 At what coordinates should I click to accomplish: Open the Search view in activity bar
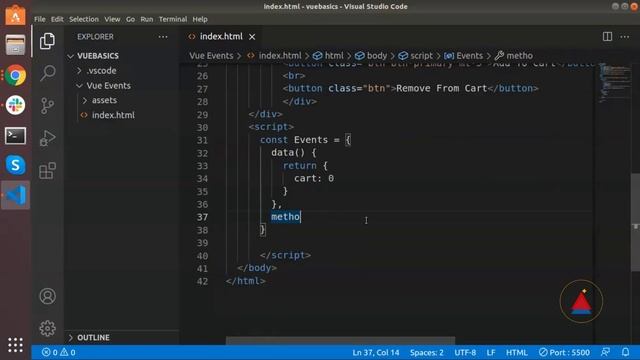point(47,73)
